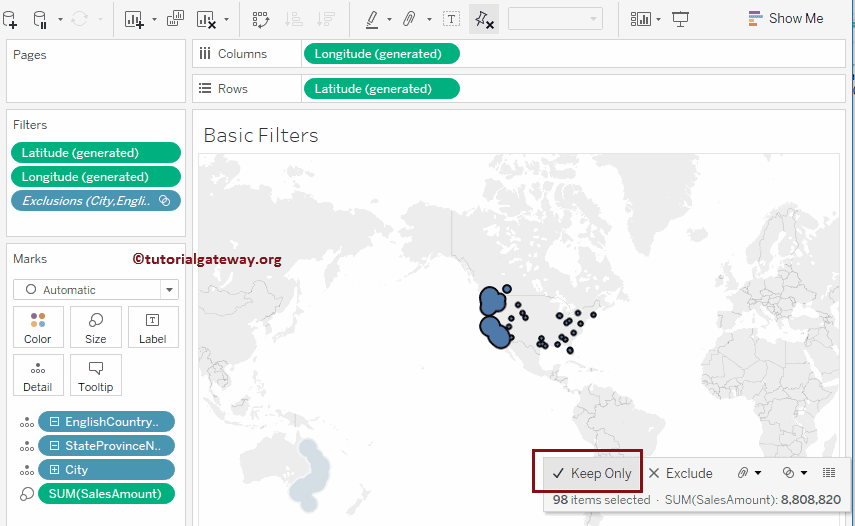Click View Data icon in tooltip
This screenshot has width=855, height=526.
click(829, 472)
